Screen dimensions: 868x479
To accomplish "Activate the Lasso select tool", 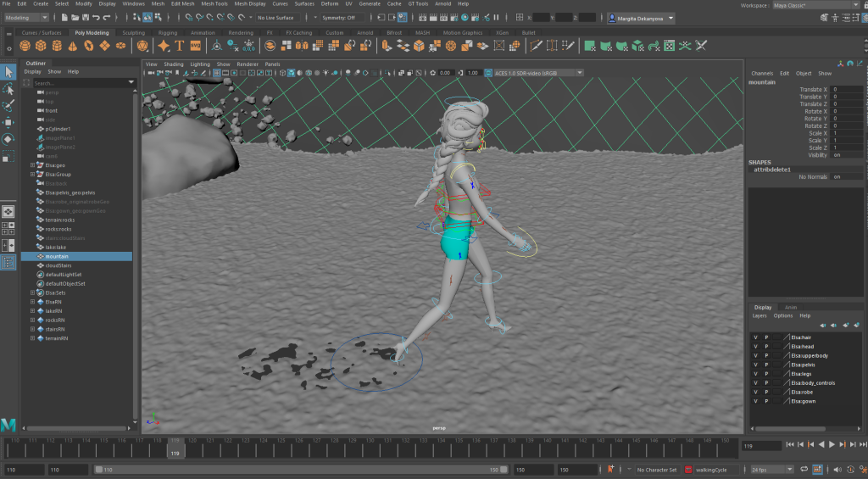I will (8, 89).
